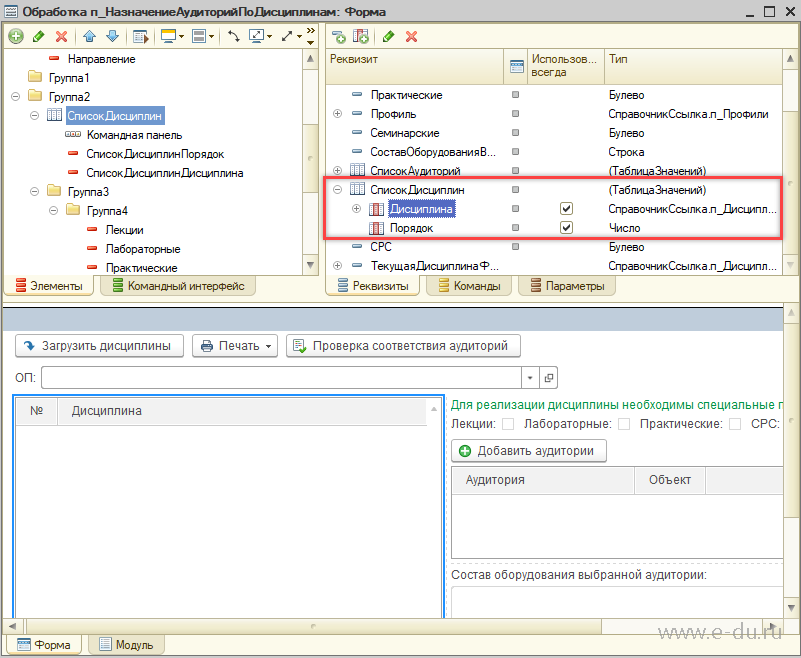Click into the ОП input field
801x658 pixels.
coord(281,378)
